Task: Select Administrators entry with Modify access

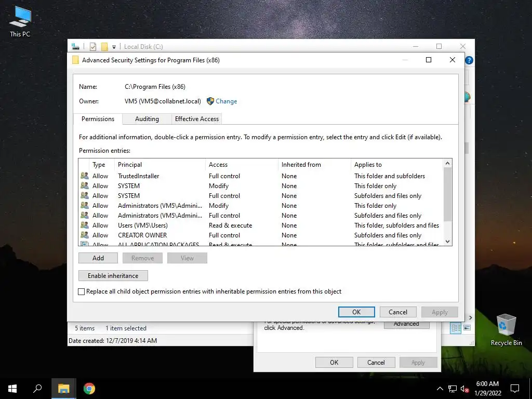Action: click(261, 205)
